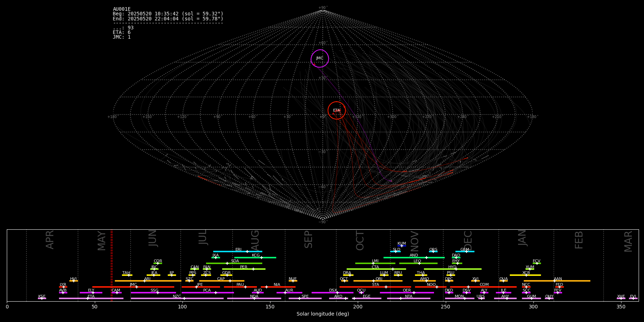Select the DRA shower label

[x=347, y=273]
